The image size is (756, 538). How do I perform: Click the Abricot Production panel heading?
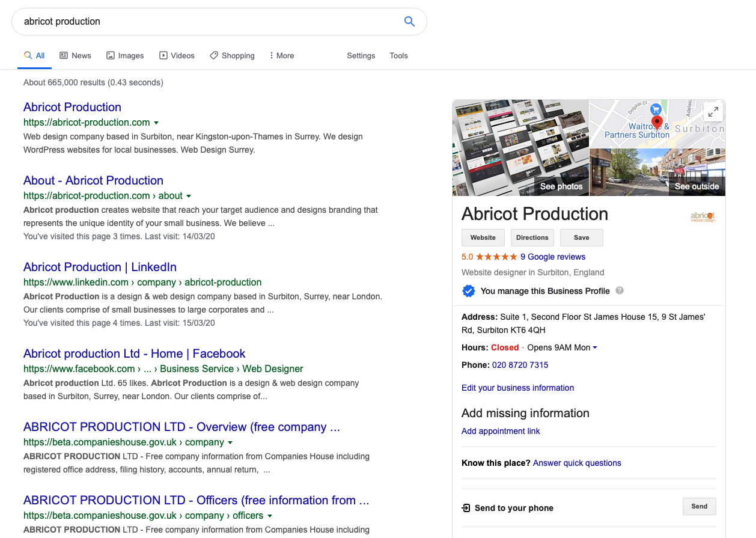[535, 214]
